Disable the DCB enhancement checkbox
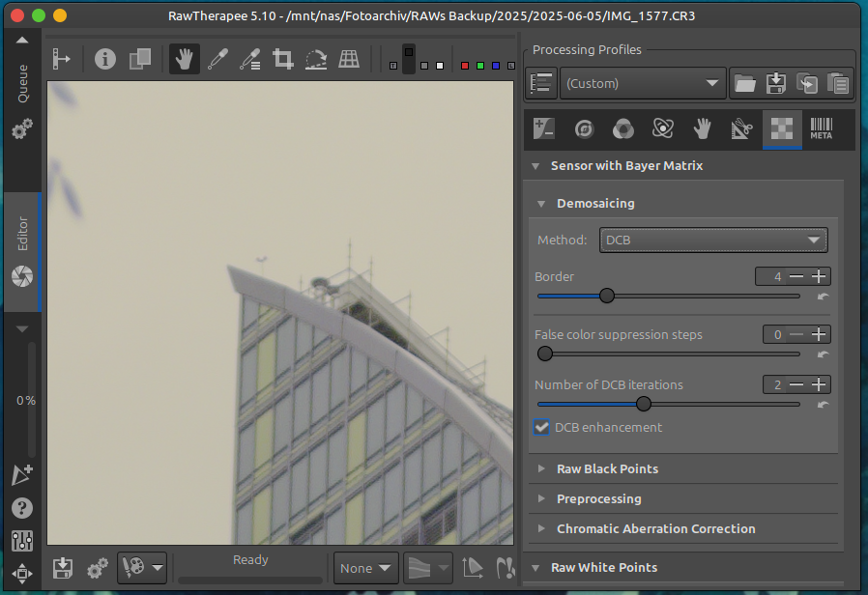Viewport: 868px width, 595px height. 541,428
